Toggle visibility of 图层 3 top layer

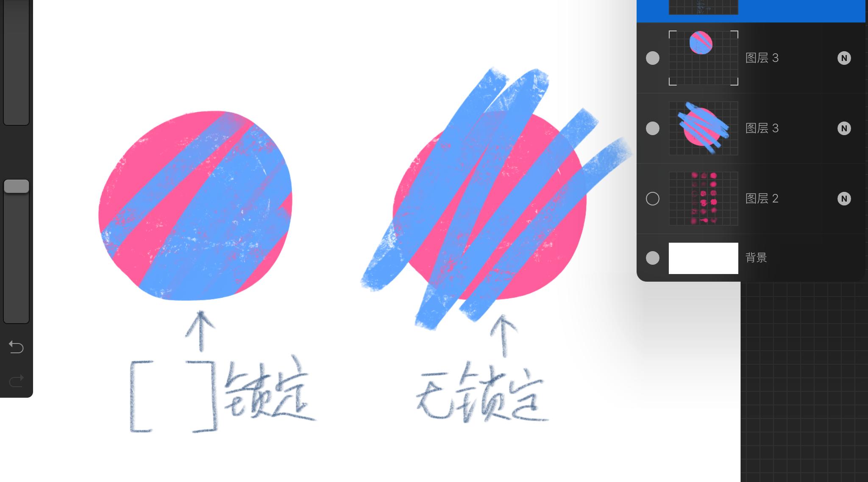coord(653,58)
